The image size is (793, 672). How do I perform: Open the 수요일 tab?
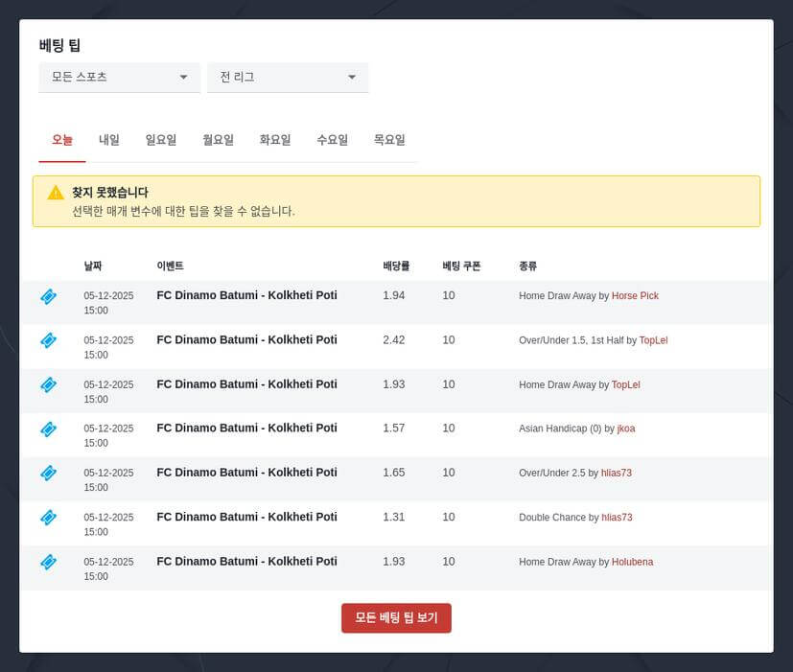(332, 139)
